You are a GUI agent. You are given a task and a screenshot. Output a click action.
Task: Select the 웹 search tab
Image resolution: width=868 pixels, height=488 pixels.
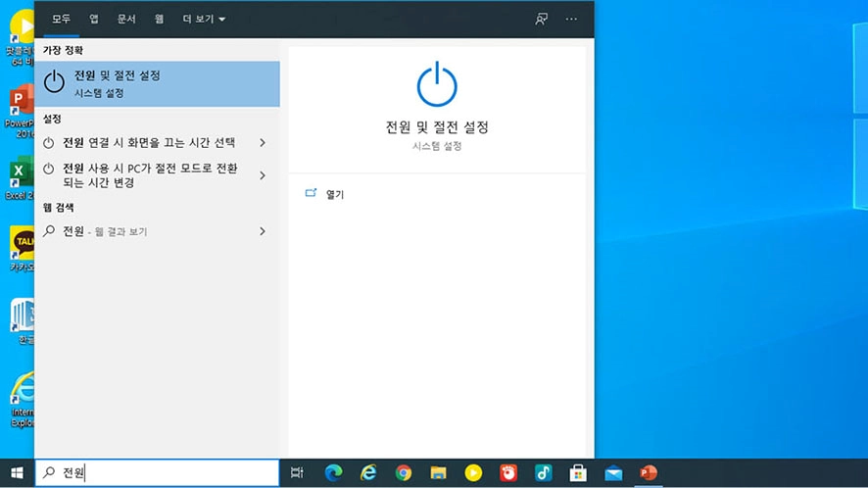pyautogui.click(x=160, y=19)
